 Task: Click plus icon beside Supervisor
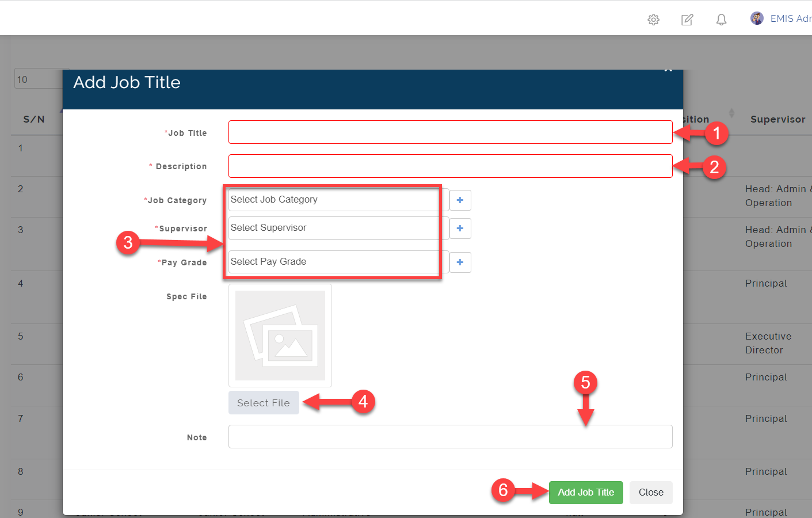coord(460,228)
